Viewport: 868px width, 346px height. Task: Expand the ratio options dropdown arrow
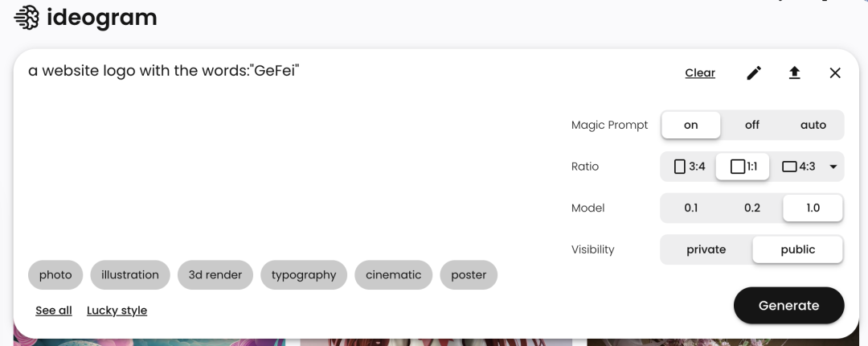click(x=833, y=167)
